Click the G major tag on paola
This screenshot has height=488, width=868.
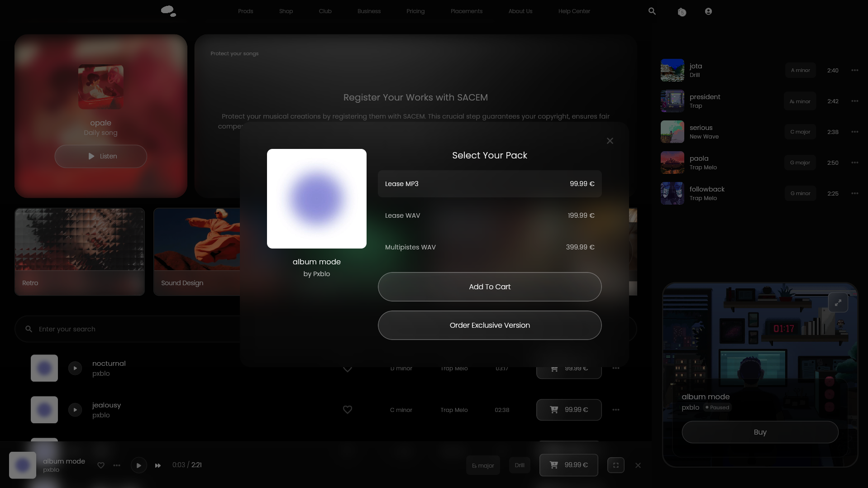pos(800,163)
